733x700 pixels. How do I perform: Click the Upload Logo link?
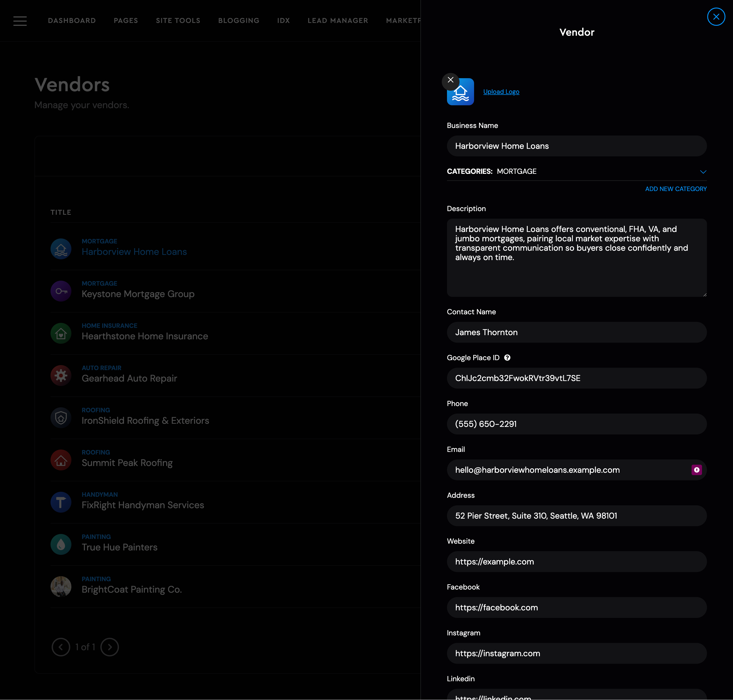[x=501, y=92]
